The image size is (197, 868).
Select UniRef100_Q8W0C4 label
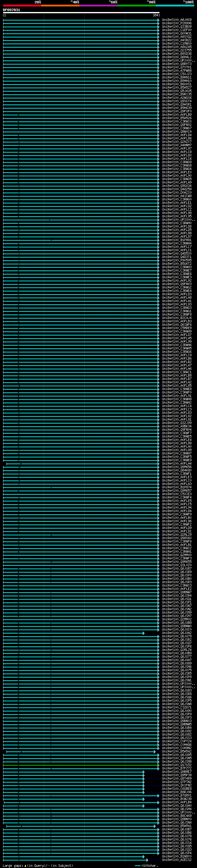[177, 131]
